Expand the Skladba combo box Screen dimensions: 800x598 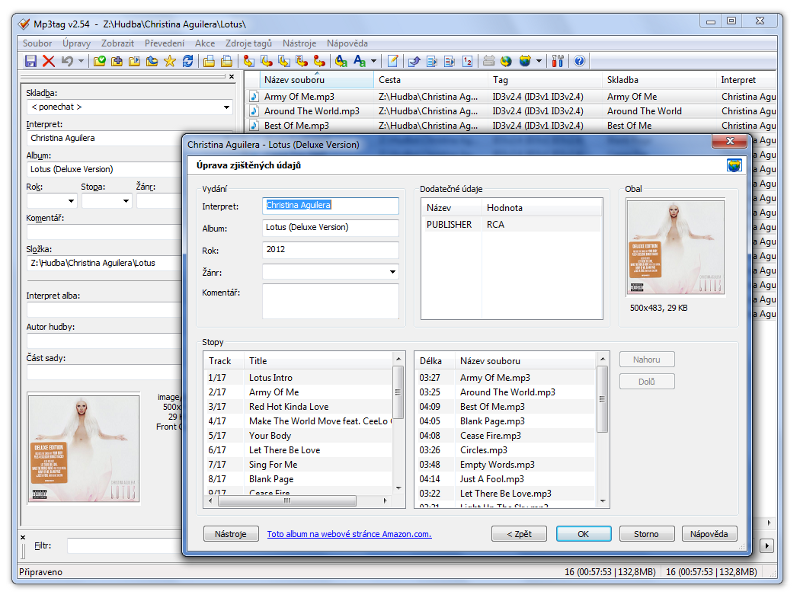tap(226, 107)
